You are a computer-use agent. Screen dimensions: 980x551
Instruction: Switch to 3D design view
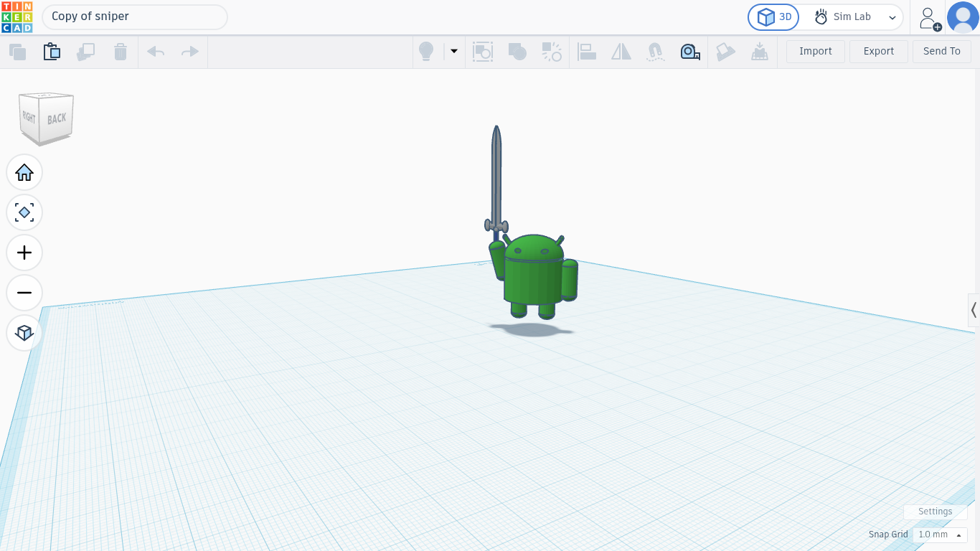click(x=773, y=17)
